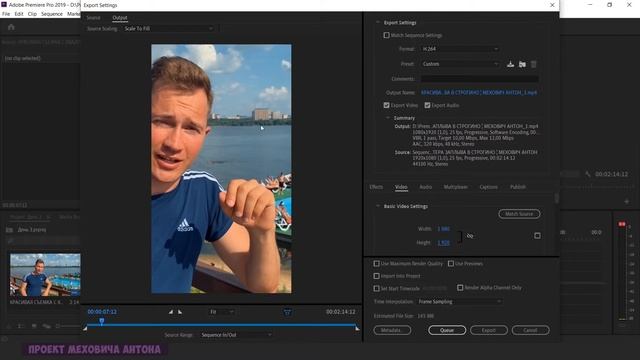Toggle match-source checkbox beside Width and Height
640x360 pixels.
coord(537,236)
